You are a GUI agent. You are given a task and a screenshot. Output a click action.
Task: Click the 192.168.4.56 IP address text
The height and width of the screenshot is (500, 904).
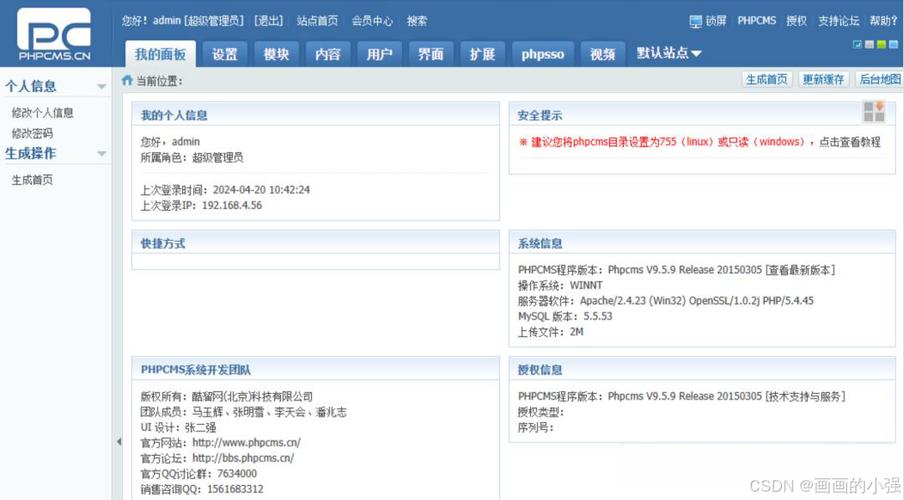pos(232,205)
